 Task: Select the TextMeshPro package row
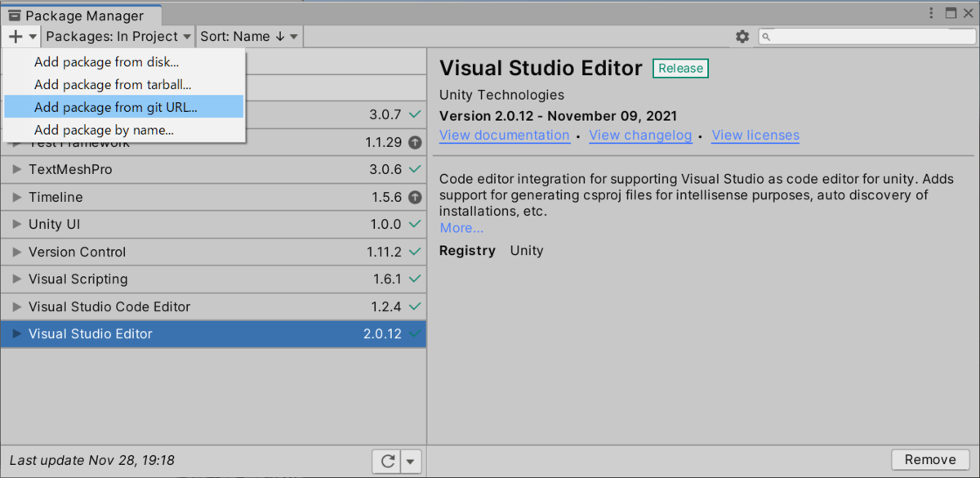pyautogui.click(x=213, y=169)
